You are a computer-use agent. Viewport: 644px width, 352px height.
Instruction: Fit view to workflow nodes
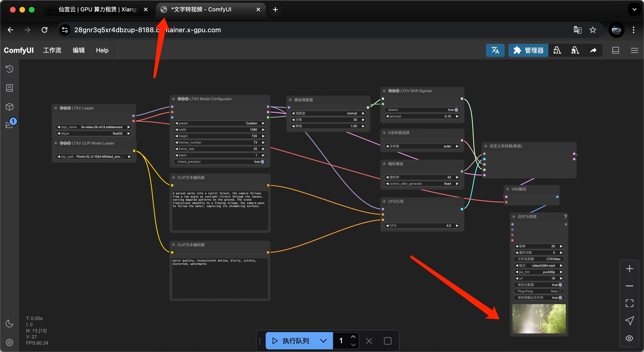[x=629, y=303]
